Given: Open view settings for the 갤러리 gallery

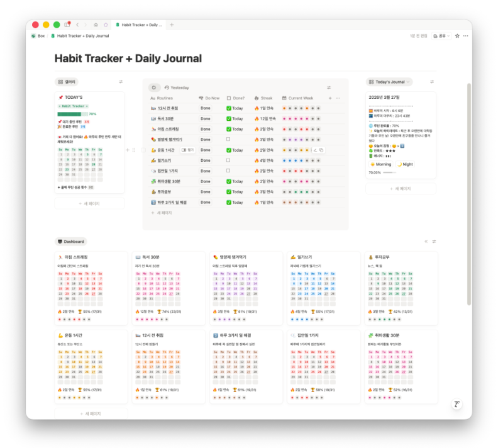Looking at the screenshot, I should click(x=121, y=82).
